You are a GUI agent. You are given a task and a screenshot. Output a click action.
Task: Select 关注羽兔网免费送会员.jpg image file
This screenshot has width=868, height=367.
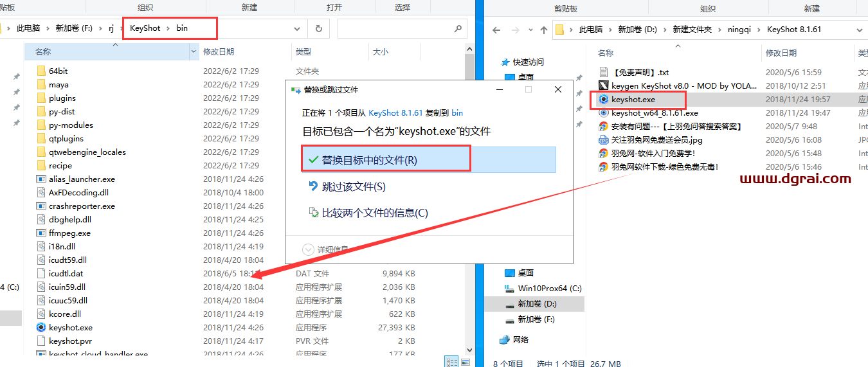[657, 140]
